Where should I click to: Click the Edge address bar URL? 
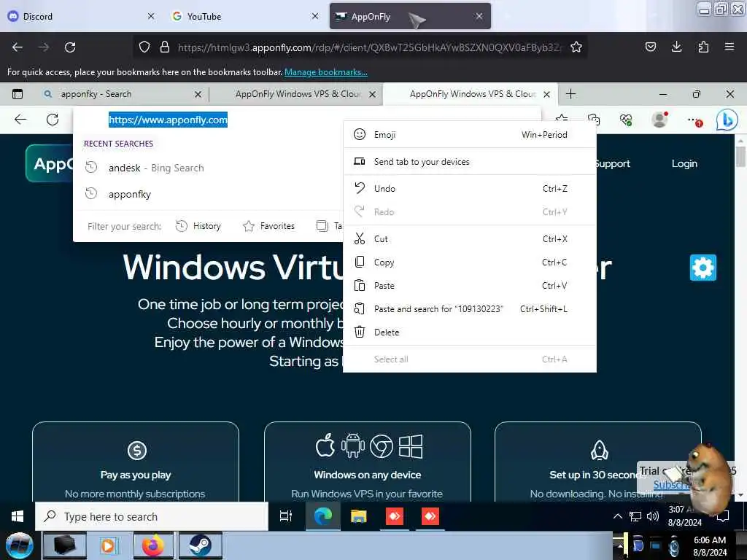pyautogui.click(x=168, y=120)
